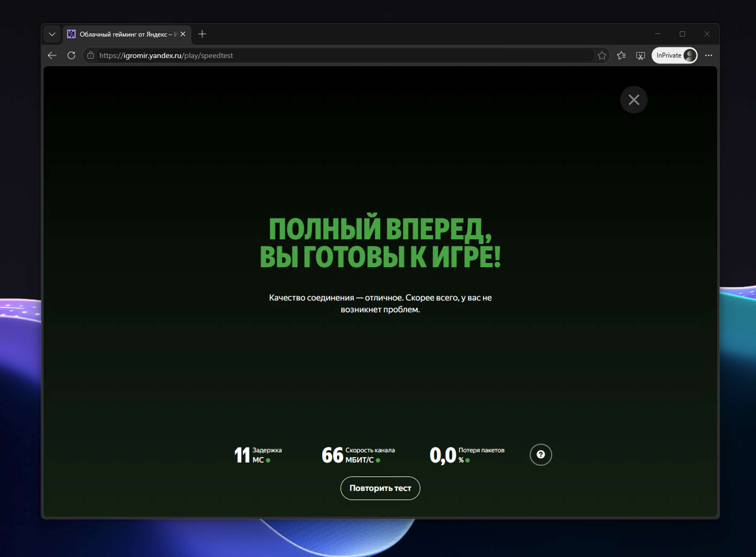Select the Облачный гейминг от Яндекс tab
The image size is (756, 557).
pos(125,34)
